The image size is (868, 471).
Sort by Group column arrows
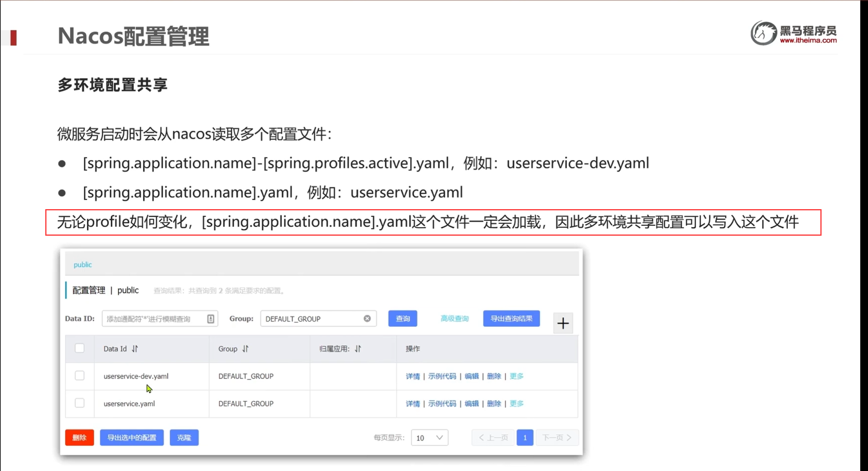[245, 348]
